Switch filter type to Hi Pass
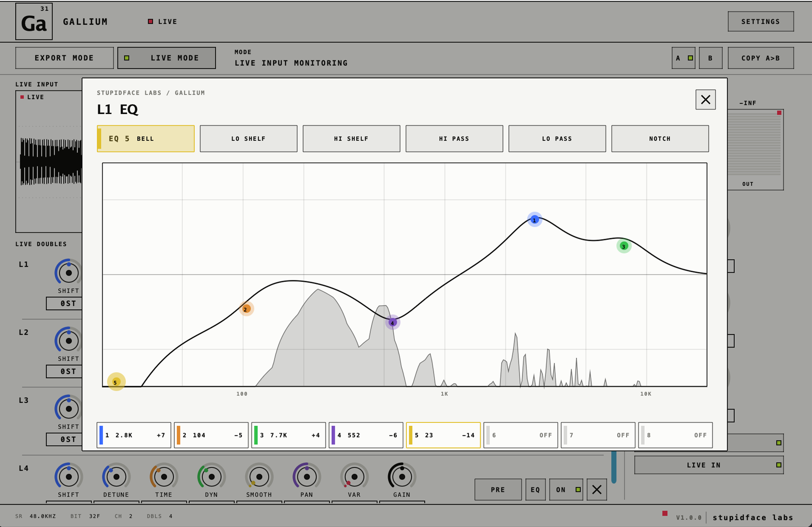This screenshot has width=812, height=527. click(454, 139)
